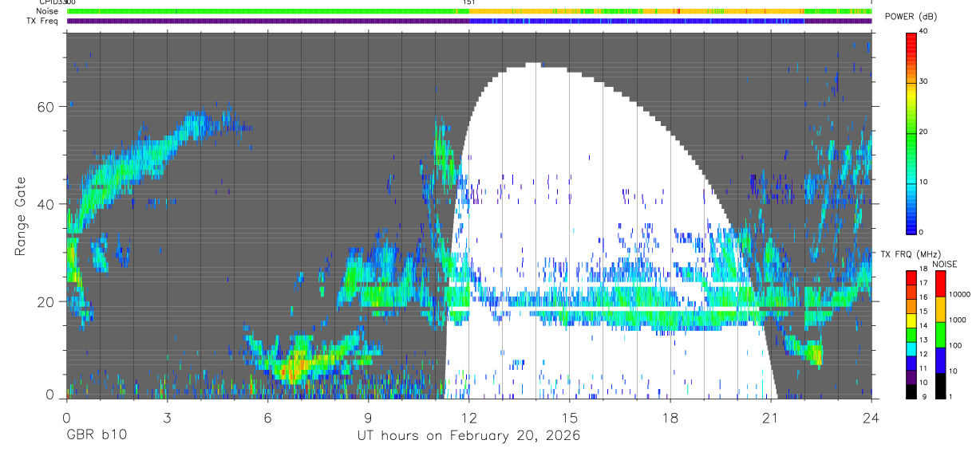980x452 pixels.
Task: Click the 'Noise' row label at top
Action: click(47, 11)
